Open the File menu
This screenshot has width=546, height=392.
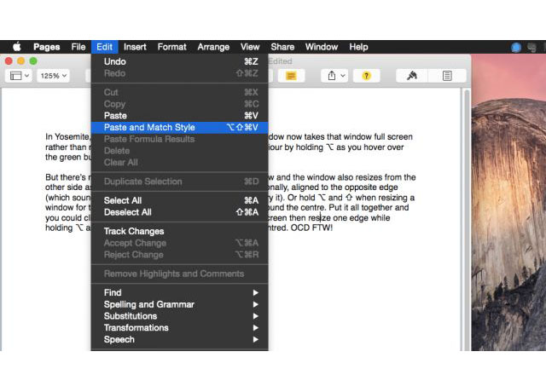click(x=78, y=47)
